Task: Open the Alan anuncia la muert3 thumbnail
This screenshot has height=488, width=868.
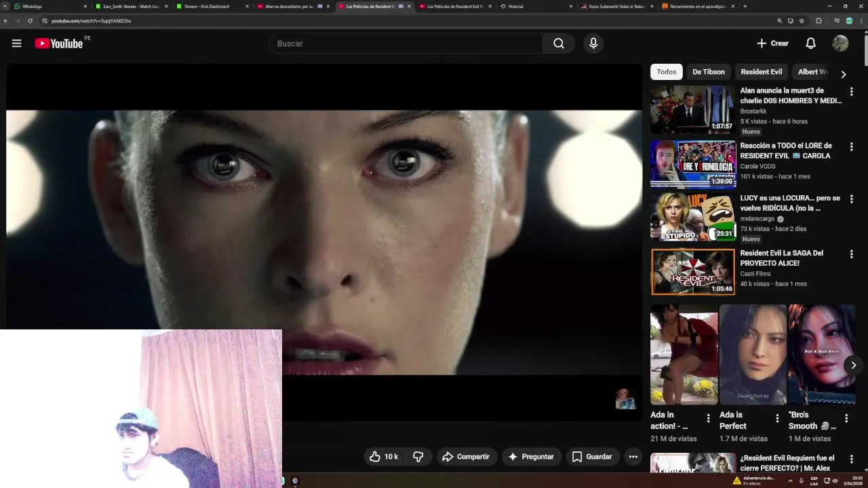Action: click(x=693, y=109)
